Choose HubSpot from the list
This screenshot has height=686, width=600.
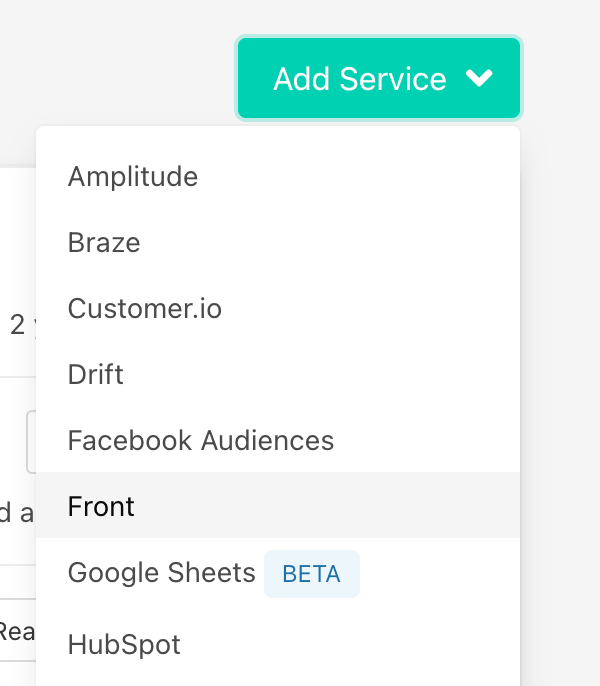click(124, 645)
